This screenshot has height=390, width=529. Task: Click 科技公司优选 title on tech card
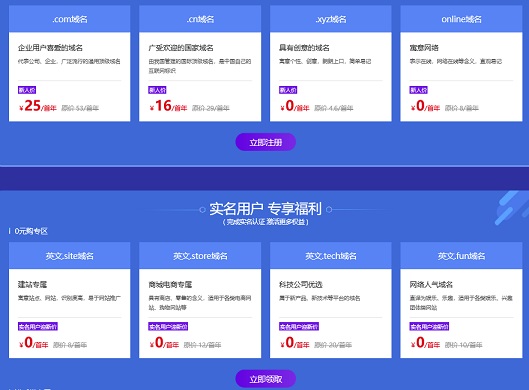point(301,284)
